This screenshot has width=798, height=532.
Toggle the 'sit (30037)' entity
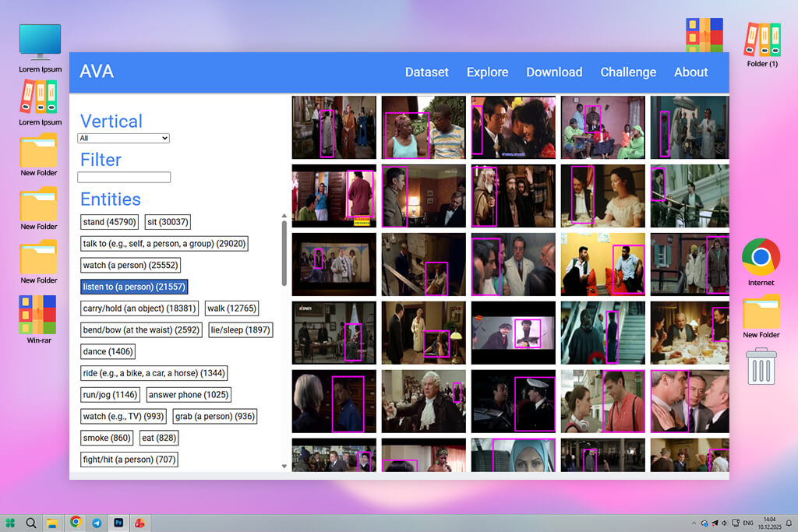point(168,222)
